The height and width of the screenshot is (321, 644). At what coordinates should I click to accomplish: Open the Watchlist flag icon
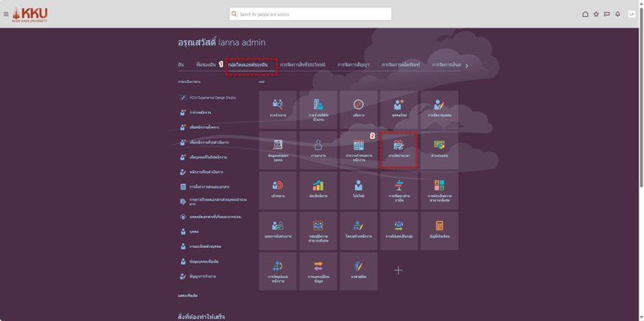pos(607,14)
